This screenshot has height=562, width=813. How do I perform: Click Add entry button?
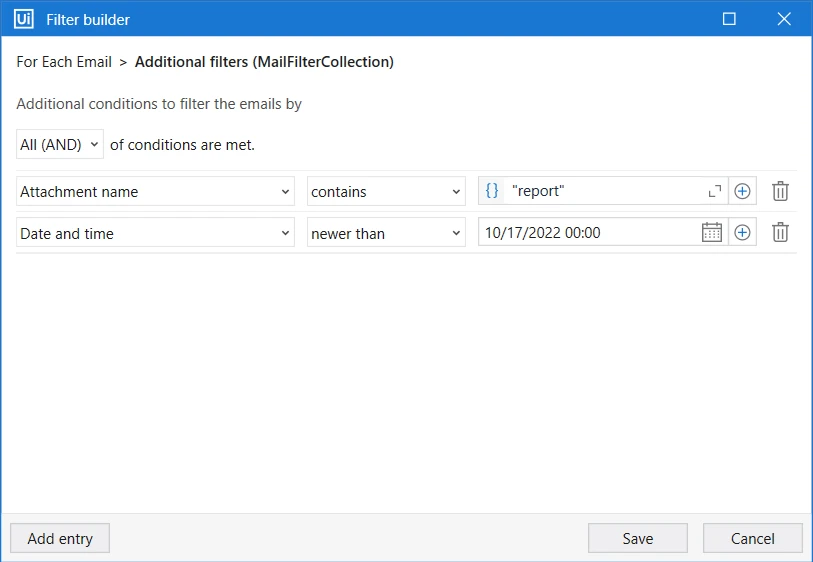60,538
